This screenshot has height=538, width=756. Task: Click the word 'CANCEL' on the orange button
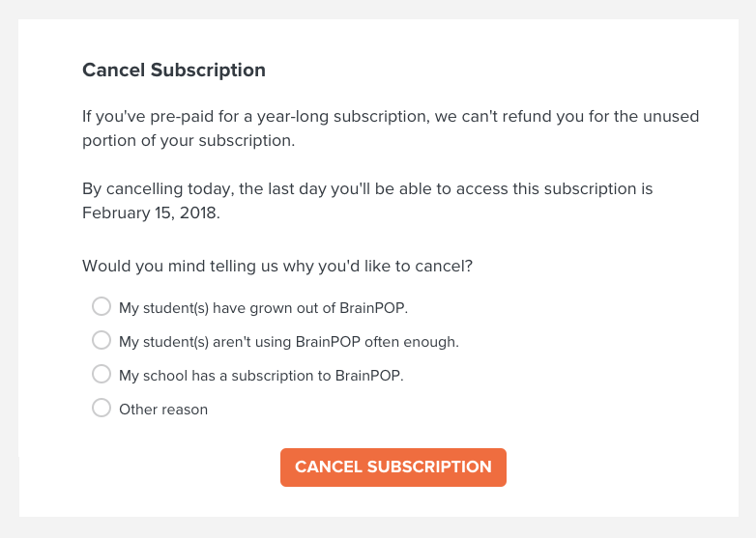tap(329, 467)
